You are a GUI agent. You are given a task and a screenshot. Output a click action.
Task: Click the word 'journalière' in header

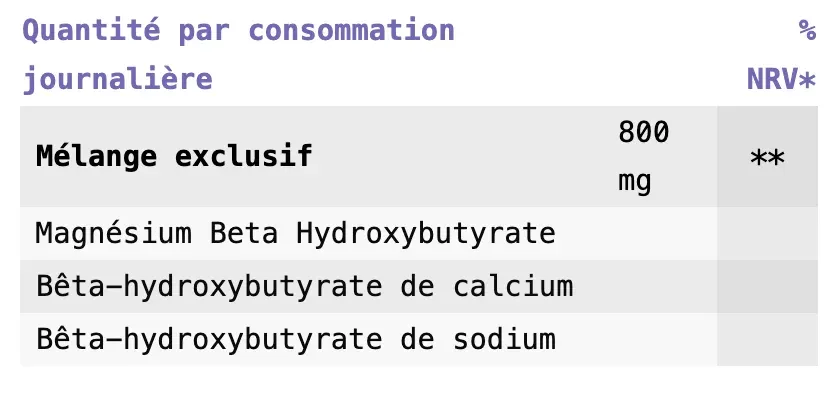[117, 79]
